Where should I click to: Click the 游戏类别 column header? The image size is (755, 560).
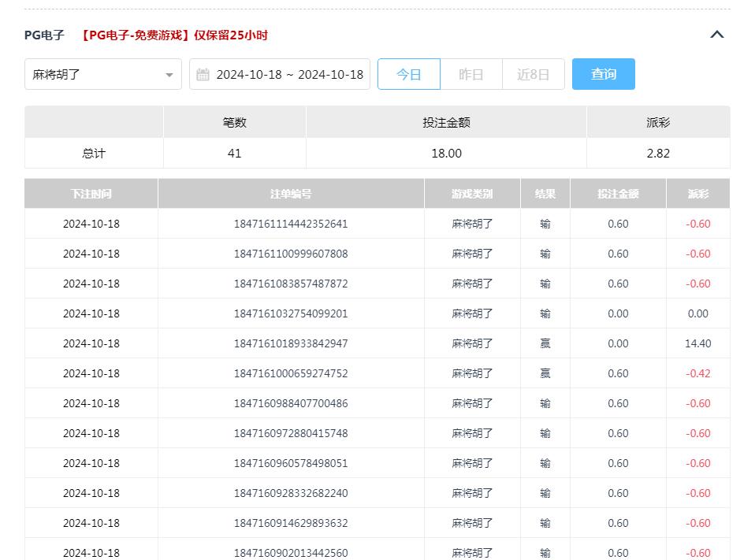[472, 193]
